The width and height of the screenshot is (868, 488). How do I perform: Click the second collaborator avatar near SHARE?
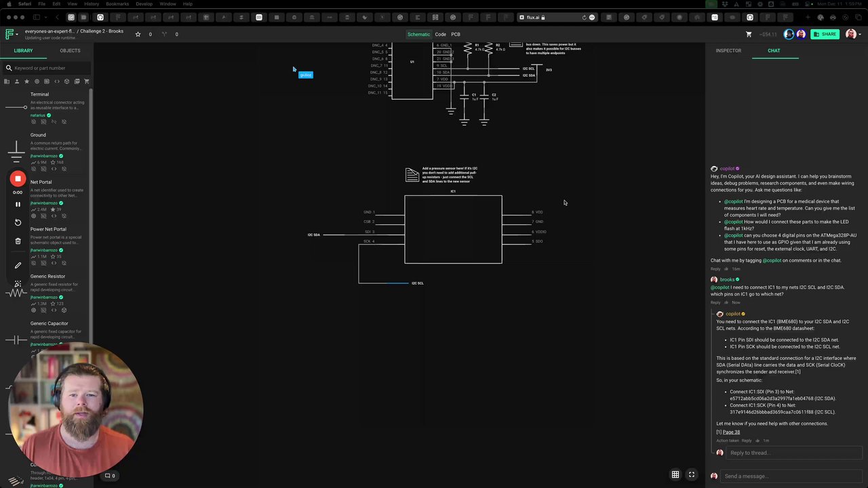801,34
